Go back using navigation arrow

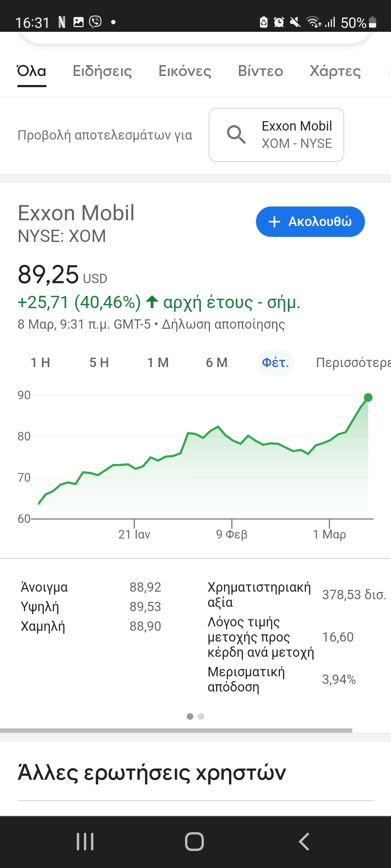pyautogui.click(x=304, y=841)
